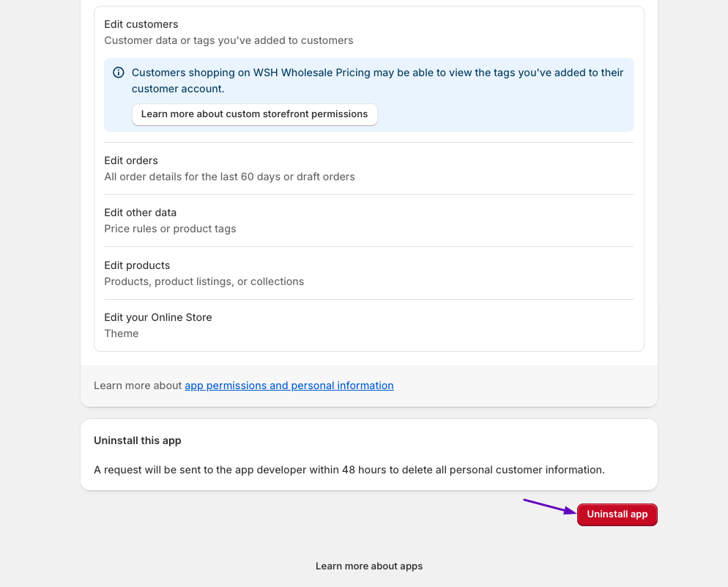
Task: Open the Learn more about apps link
Action: [369, 566]
